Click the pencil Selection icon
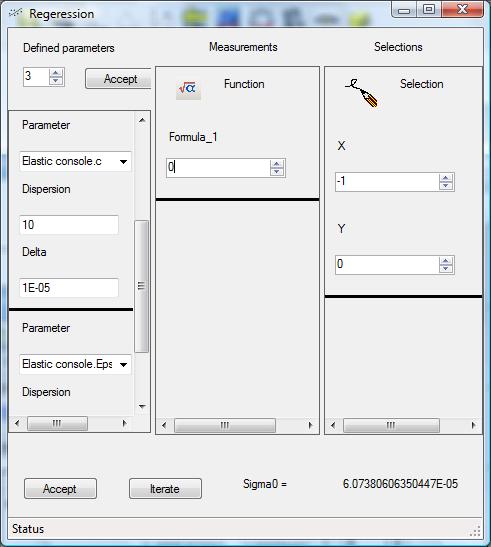This screenshot has width=491, height=547. click(x=362, y=93)
